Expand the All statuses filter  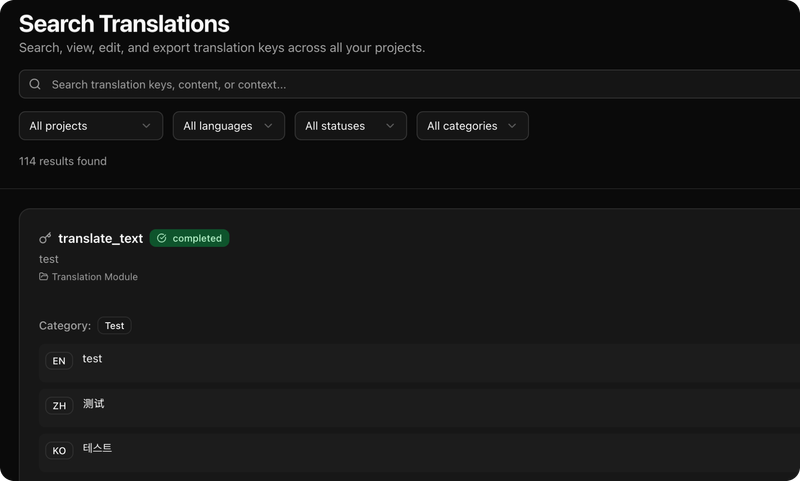pos(350,126)
